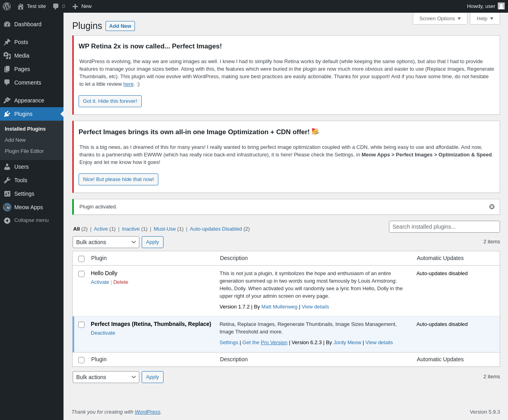Click the Collapse menu arrow icon
Image resolution: width=508 pixels, height=420 pixels.
coord(7,220)
